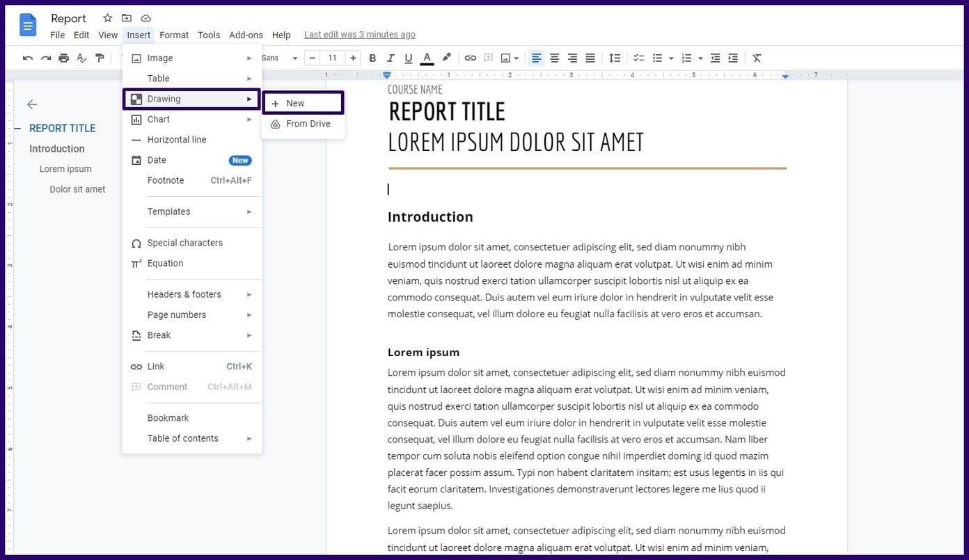Image resolution: width=969 pixels, height=560 pixels.
Task: Decrease font size with minus button
Action: pyautogui.click(x=313, y=58)
